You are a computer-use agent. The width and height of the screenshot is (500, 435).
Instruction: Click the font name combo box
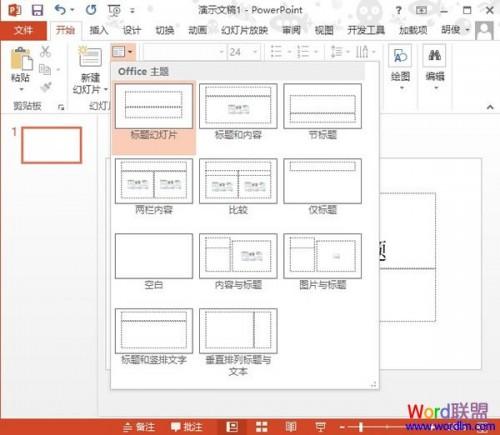coord(184,52)
